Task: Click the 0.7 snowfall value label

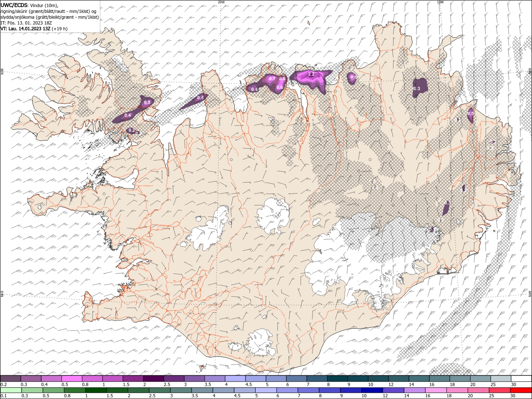Action: 272,79
